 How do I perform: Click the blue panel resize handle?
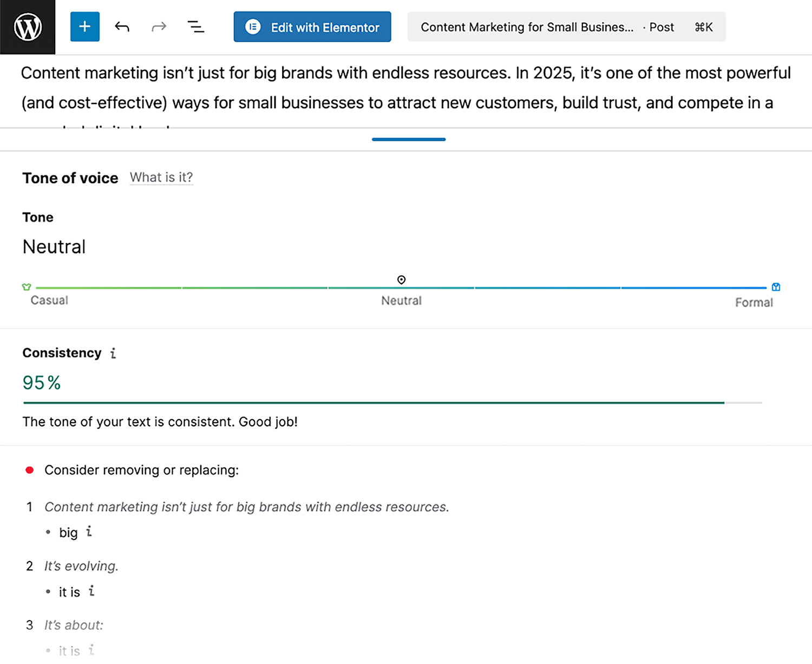pyautogui.click(x=409, y=139)
